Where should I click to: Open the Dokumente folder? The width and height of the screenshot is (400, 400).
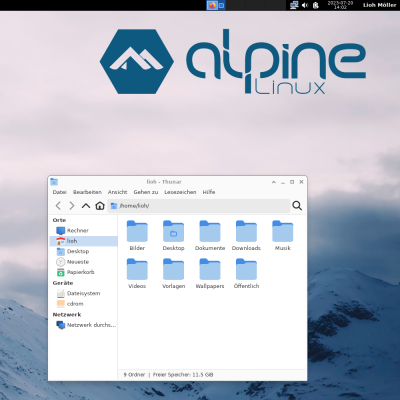210,236
